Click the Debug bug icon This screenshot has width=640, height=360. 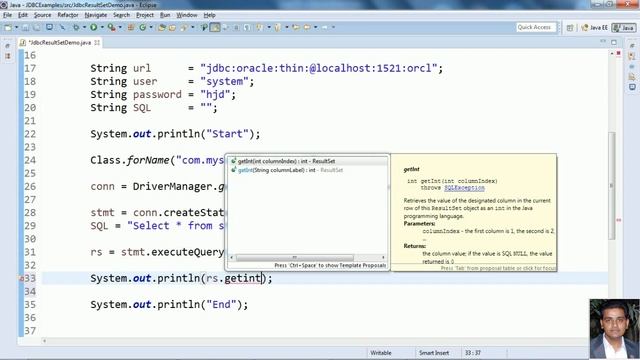(x=76, y=27)
